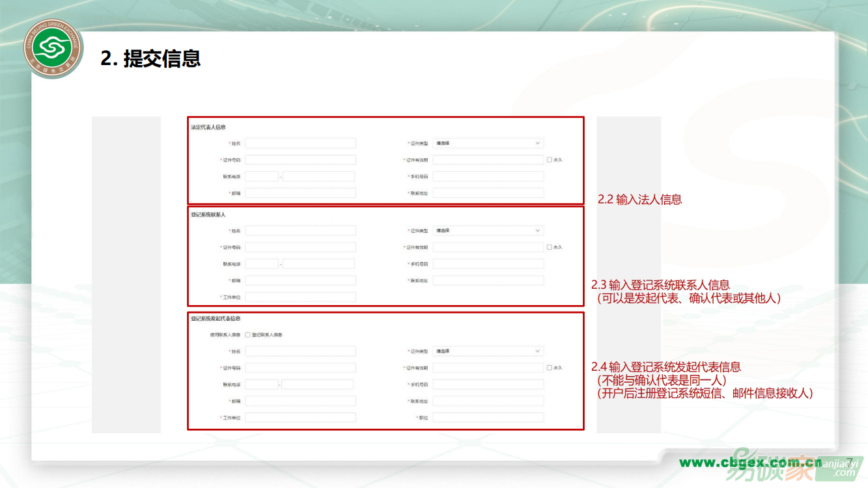Viewport: 868px width, 488px height.
Task: Click the 工作单位 field in 登记系统发起代表信息
Action: 300,418
